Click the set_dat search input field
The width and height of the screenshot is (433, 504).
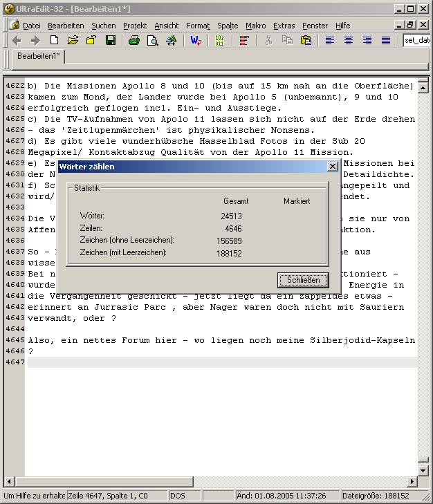pyautogui.click(x=416, y=41)
